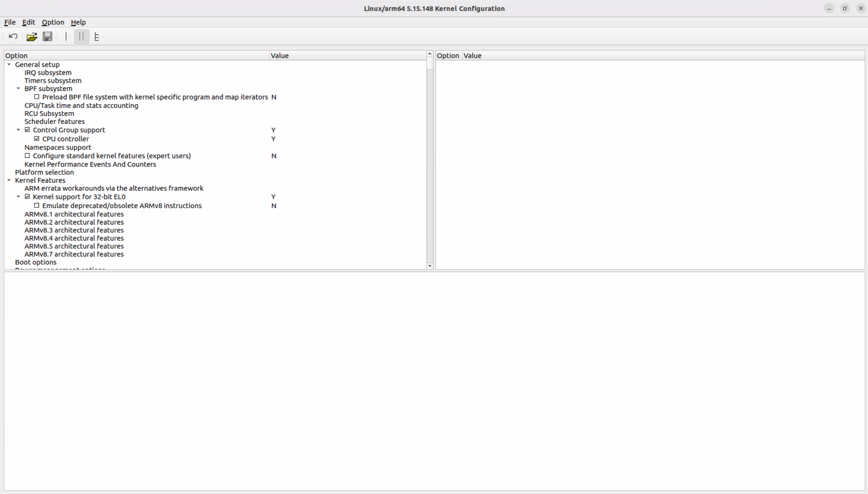This screenshot has width=868, height=494.
Task: Uncheck the CPU controller checkbox
Action: [37, 139]
